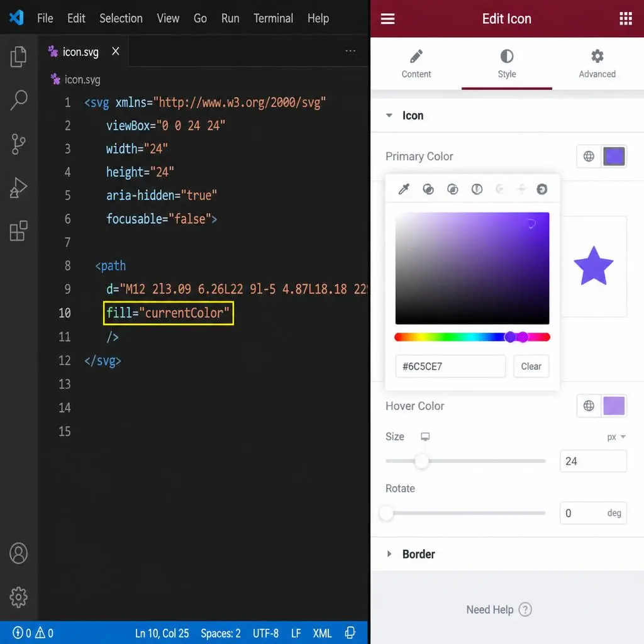Open the Run menu
The image size is (644, 644).
pyautogui.click(x=230, y=18)
